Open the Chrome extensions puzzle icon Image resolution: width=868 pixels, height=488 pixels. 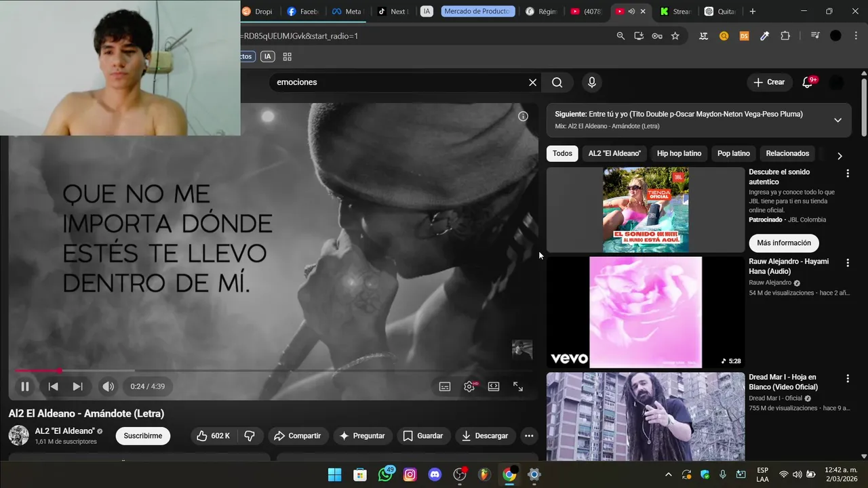click(785, 36)
